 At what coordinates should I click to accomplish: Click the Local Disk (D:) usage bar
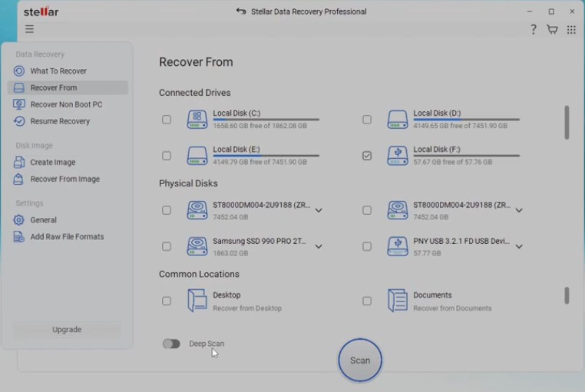pyautogui.click(x=466, y=120)
